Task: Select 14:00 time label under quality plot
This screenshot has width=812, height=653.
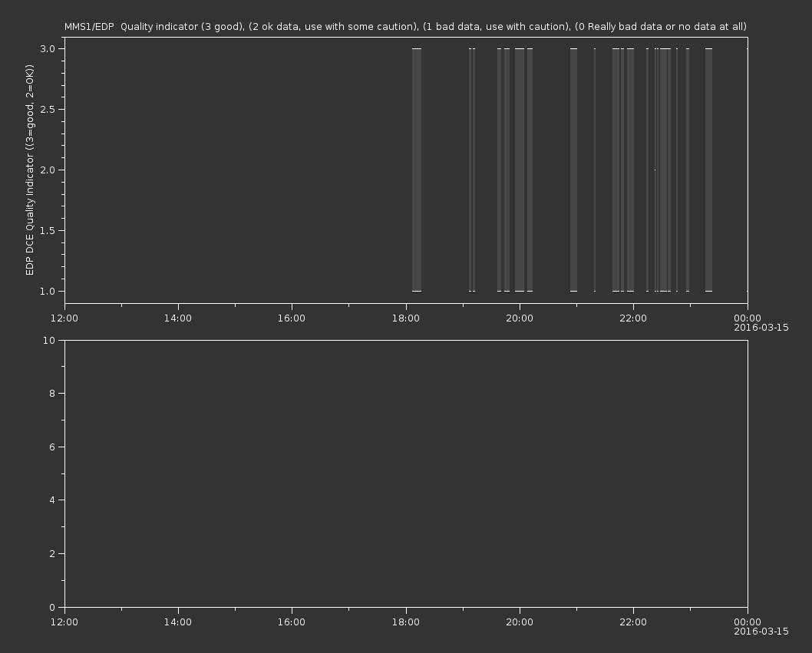Action: coord(177,318)
